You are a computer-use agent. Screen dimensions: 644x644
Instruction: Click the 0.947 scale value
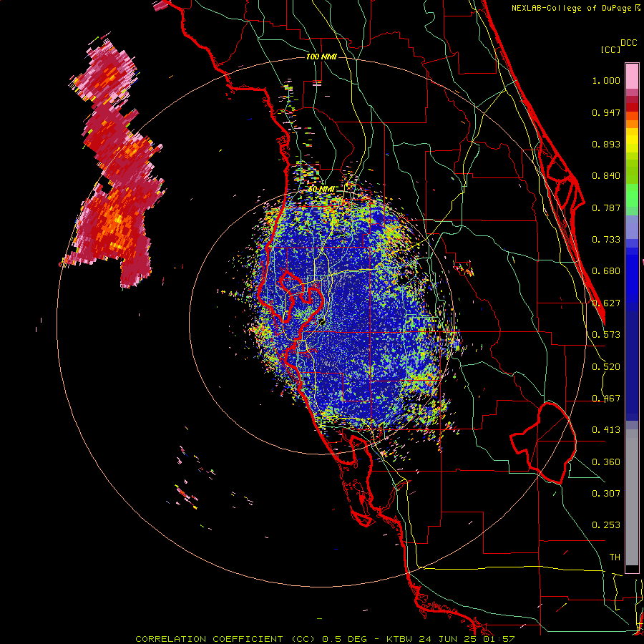coord(606,112)
